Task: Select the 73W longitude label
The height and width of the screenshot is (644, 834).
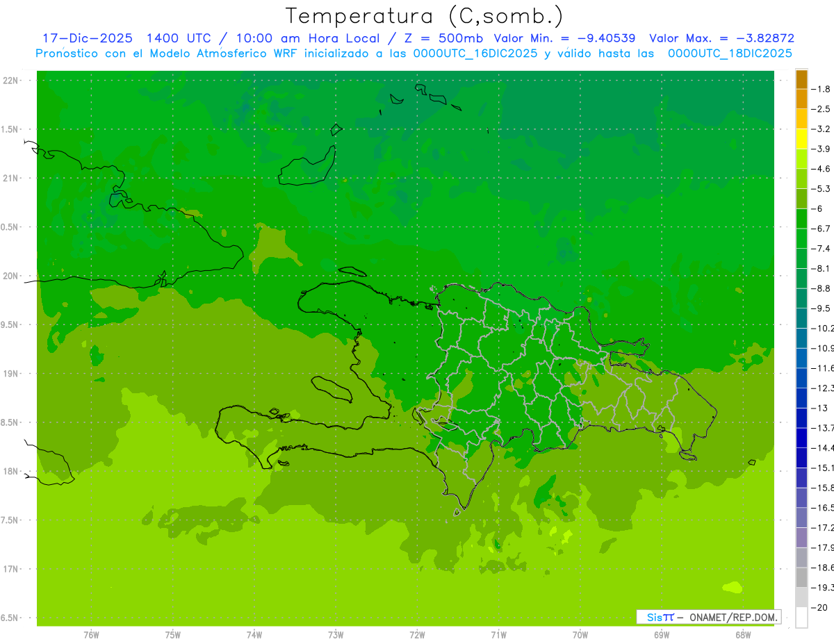Action: click(x=336, y=635)
